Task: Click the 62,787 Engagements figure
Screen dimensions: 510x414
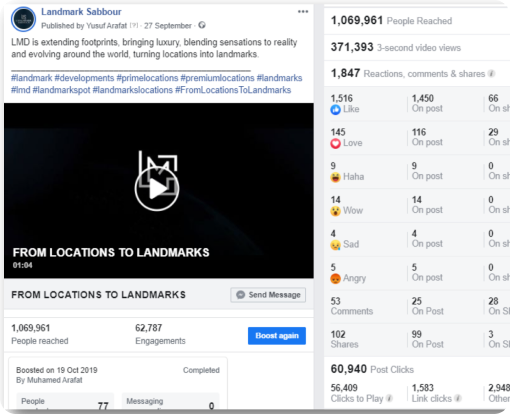Action: pyautogui.click(x=149, y=328)
